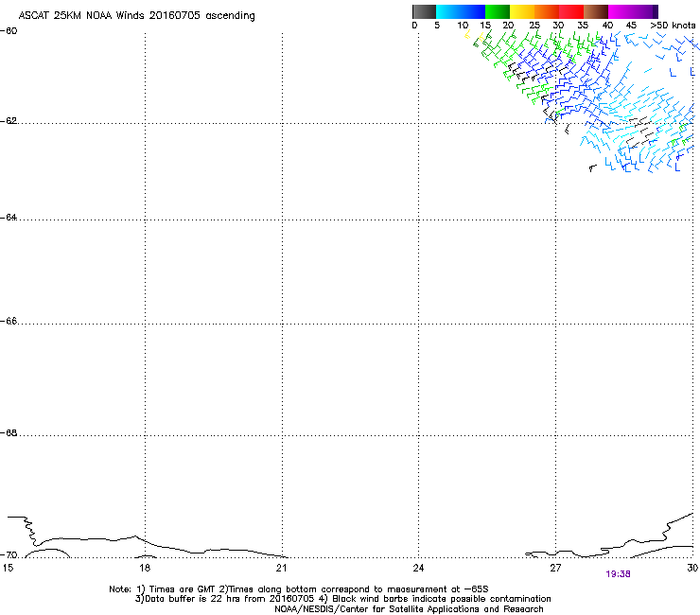Click the '-62' latitude label
The width and height of the screenshot is (700, 615).
coord(9,121)
